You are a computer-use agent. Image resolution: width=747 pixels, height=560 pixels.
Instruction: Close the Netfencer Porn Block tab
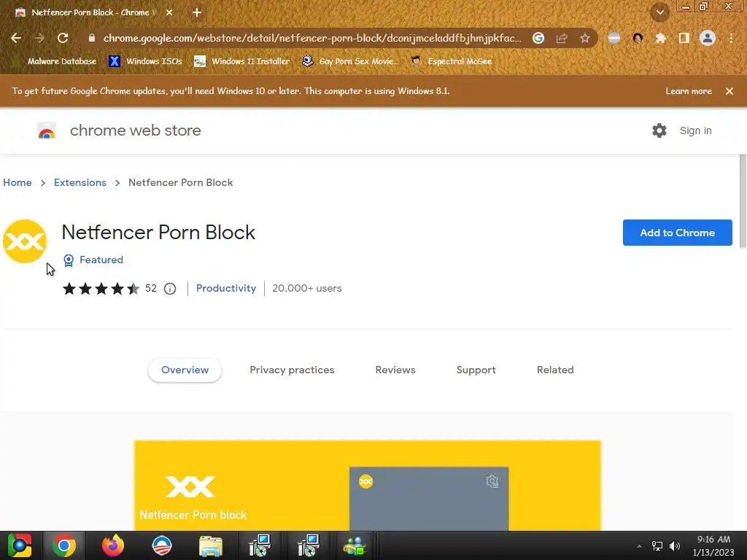(x=169, y=12)
